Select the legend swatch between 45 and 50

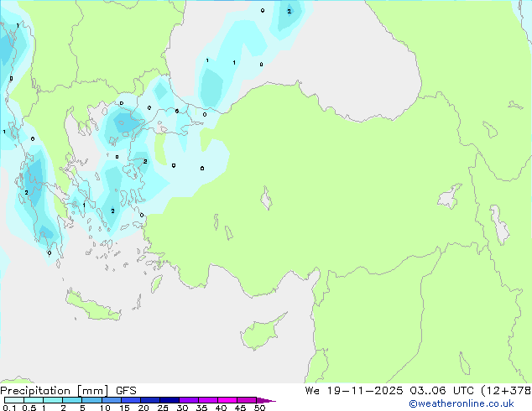click(247, 400)
